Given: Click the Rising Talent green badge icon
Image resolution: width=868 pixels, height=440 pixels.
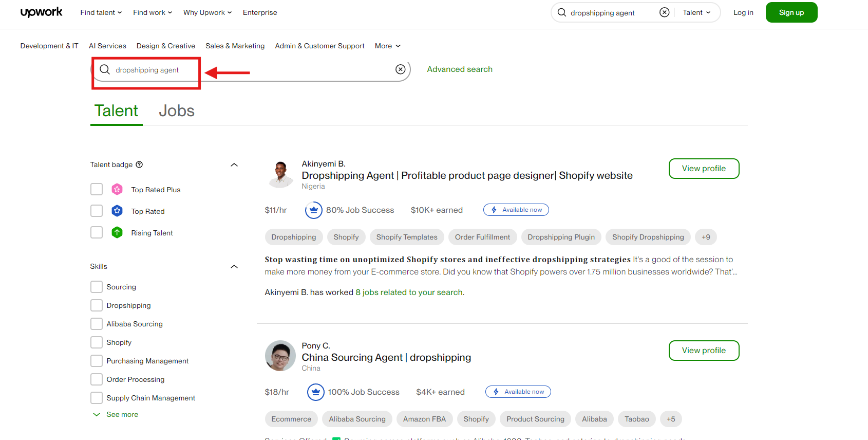Looking at the screenshot, I should pos(117,232).
